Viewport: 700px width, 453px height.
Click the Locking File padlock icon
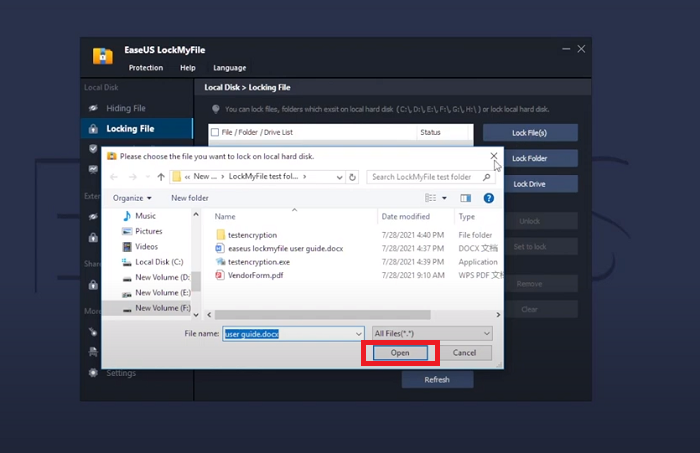click(93, 129)
